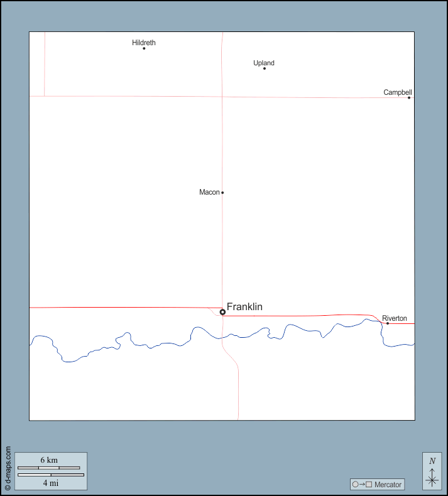The width and height of the screenshot is (448, 496).
Task: Click the Mercator projection label
Action: 388,485
